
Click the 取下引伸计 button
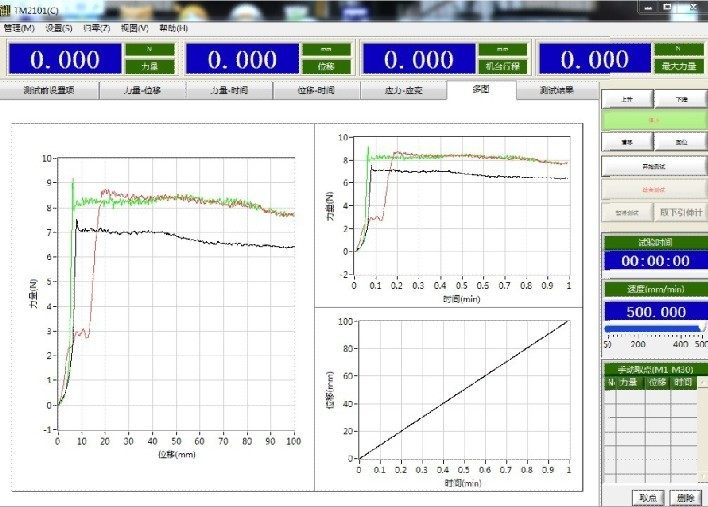pos(681,212)
